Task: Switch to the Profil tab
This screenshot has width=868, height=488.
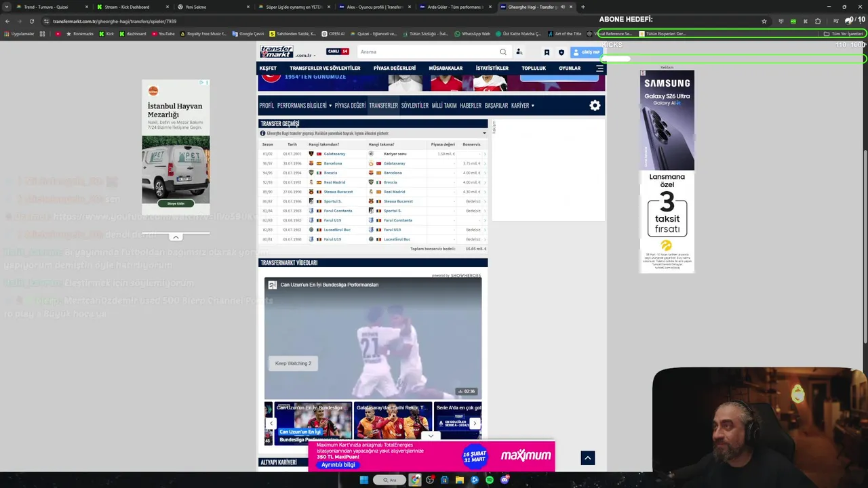Action: click(267, 106)
